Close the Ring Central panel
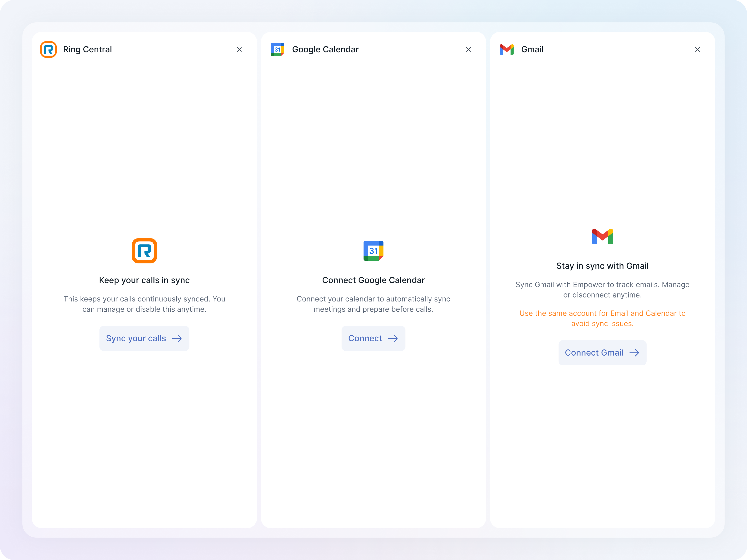 [240, 50]
